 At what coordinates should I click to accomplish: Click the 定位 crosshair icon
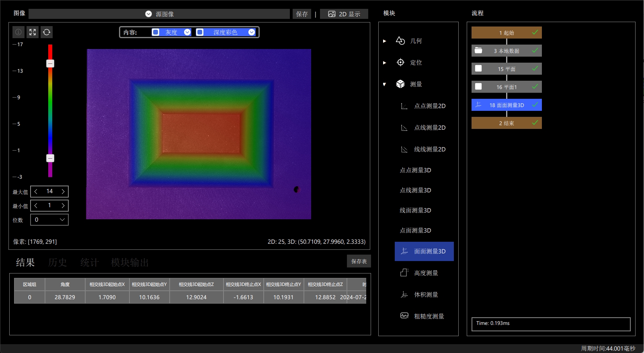click(x=400, y=62)
